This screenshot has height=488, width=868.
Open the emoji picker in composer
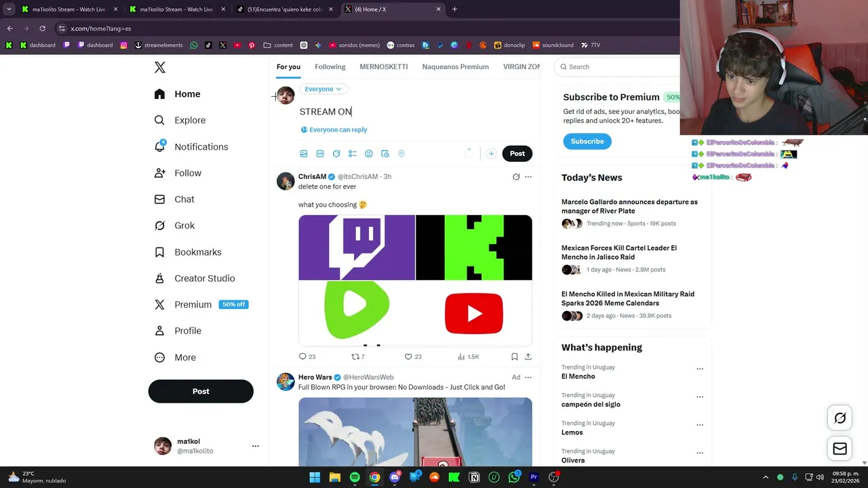click(x=369, y=154)
